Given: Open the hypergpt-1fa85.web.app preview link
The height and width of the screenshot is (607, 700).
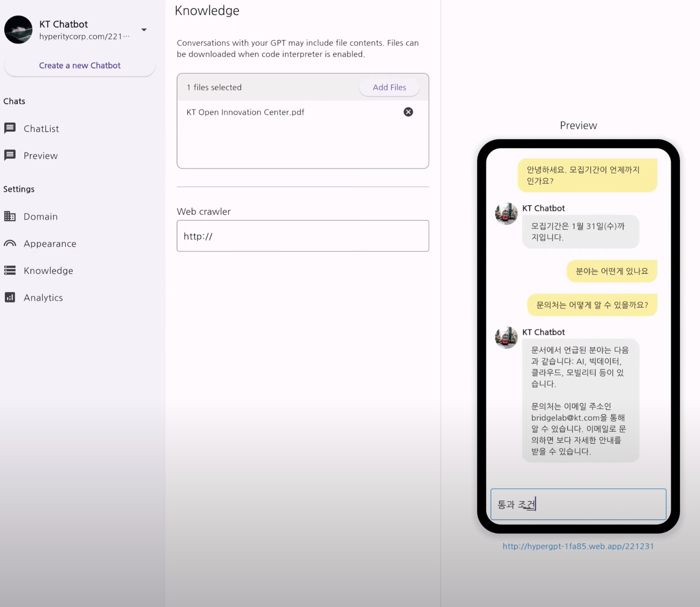Looking at the screenshot, I should point(577,546).
